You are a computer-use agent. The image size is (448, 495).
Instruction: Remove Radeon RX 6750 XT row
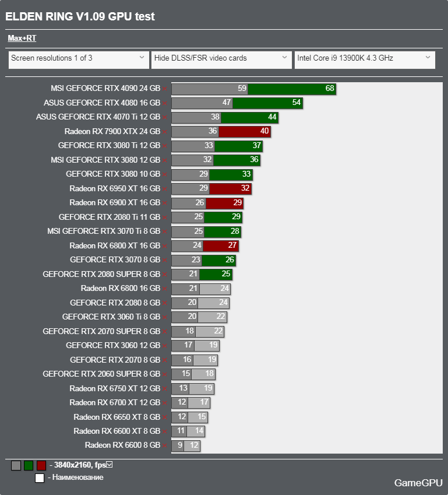165,389
